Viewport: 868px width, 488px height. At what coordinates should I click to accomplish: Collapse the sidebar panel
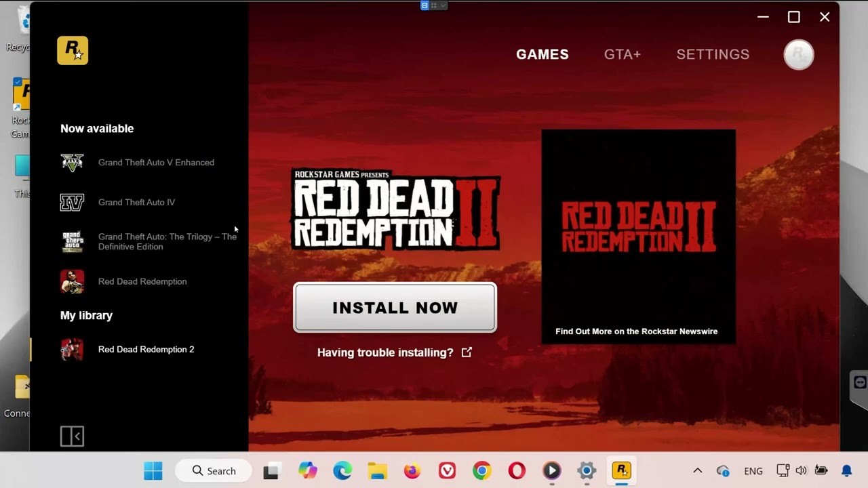[72, 436]
